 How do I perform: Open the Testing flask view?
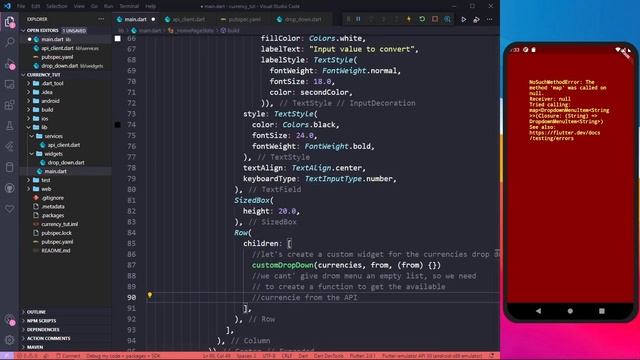pos(9,126)
